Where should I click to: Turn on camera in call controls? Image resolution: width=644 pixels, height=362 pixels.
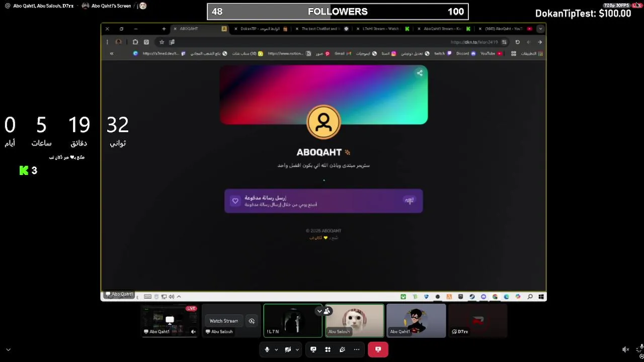[288, 349]
